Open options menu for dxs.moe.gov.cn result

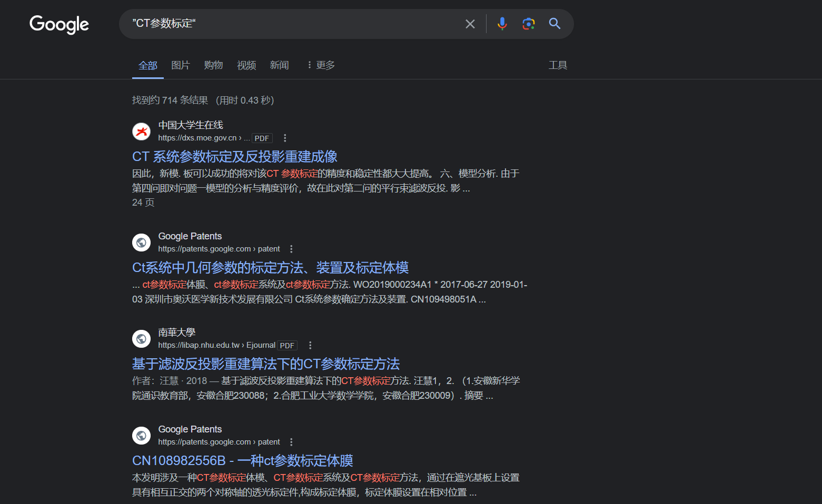(x=285, y=138)
